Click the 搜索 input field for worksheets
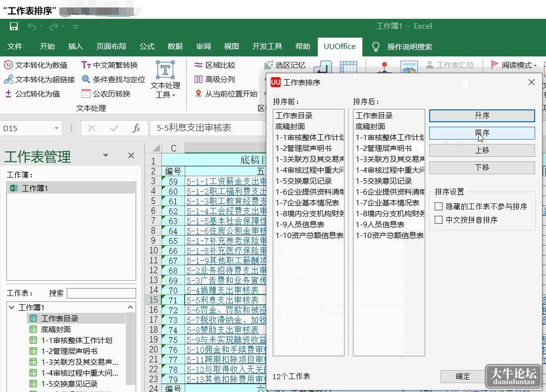The height and width of the screenshot is (392, 546). tap(101, 293)
